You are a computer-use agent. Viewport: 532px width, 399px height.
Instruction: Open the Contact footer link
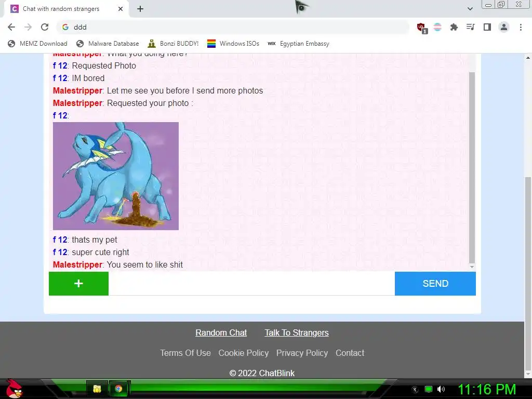click(x=350, y=353)
